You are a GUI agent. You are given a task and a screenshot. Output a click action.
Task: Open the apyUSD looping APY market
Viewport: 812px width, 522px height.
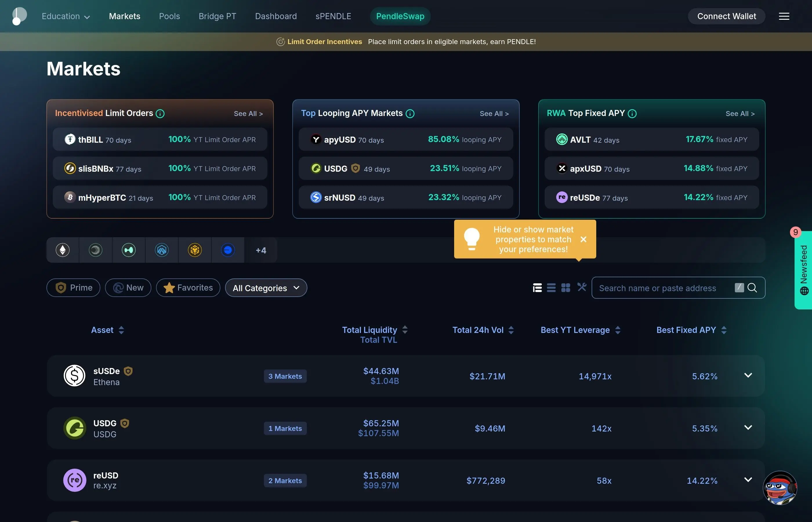(406, 139)
